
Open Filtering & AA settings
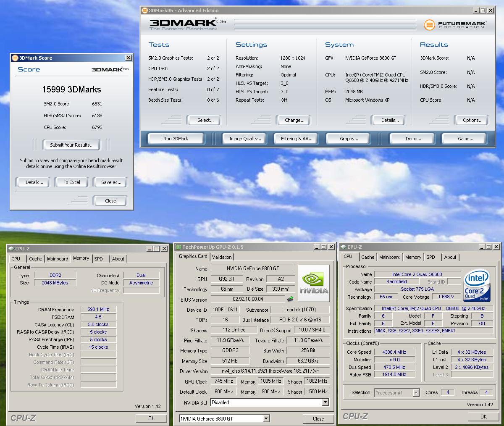point(297,139)
